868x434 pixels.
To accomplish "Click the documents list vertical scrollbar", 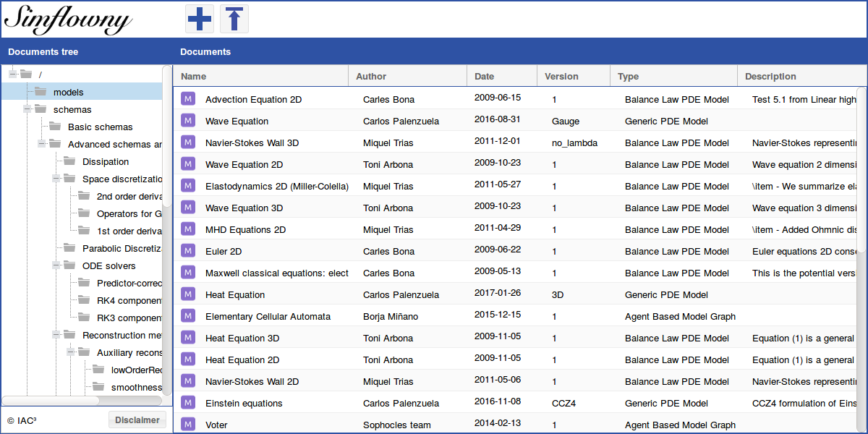I will [x=861, y=169].
